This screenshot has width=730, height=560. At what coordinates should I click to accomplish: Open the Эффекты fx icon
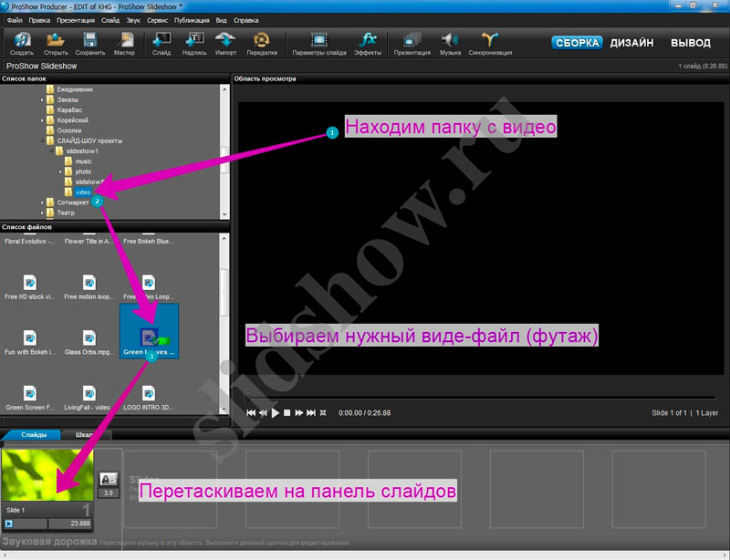pyautogui.click(x=368, y=43)
